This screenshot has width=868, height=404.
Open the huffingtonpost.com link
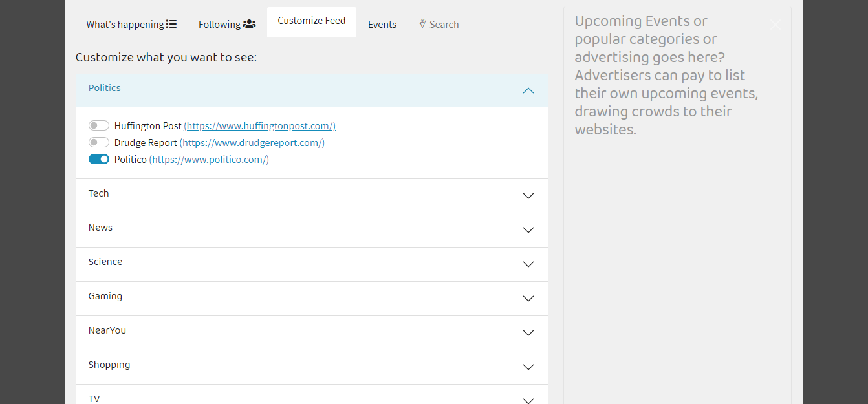[259, 126]
